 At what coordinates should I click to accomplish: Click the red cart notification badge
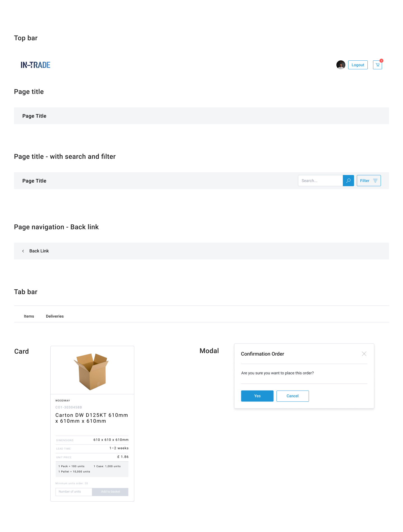(x=381, y=61)
